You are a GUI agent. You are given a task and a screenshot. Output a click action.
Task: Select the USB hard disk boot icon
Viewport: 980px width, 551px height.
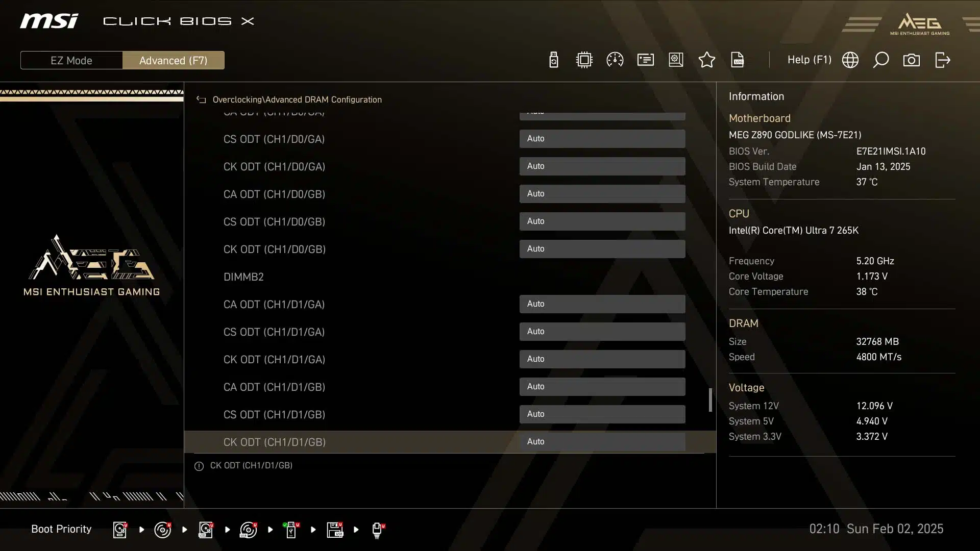coord(206,530)
